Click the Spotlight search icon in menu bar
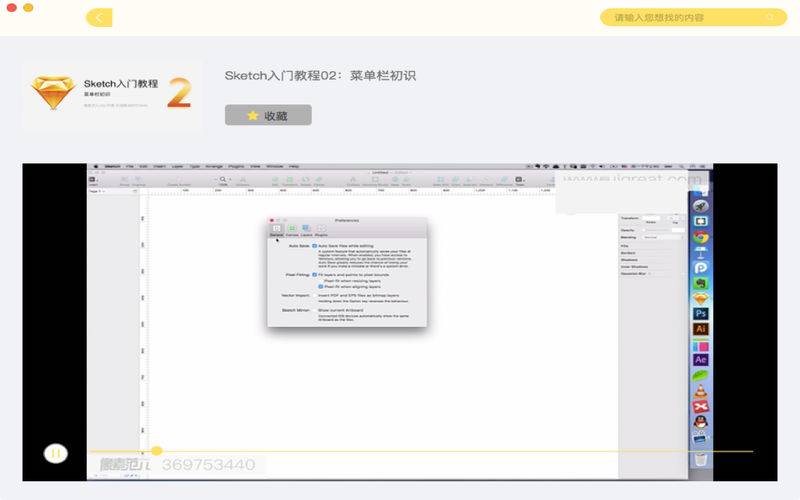 pyautogui.click(x=681, y=166)
